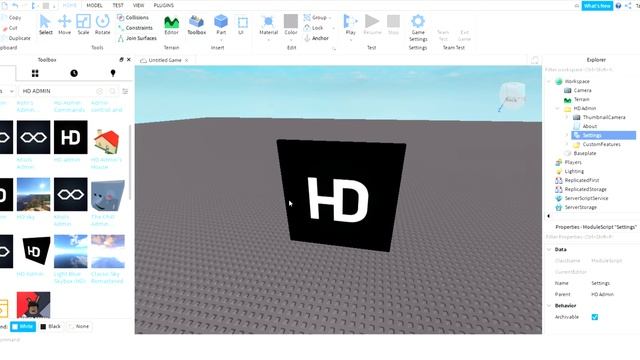640x360 pixels.
Task: Choose the Scale tool
Action: 83,25
